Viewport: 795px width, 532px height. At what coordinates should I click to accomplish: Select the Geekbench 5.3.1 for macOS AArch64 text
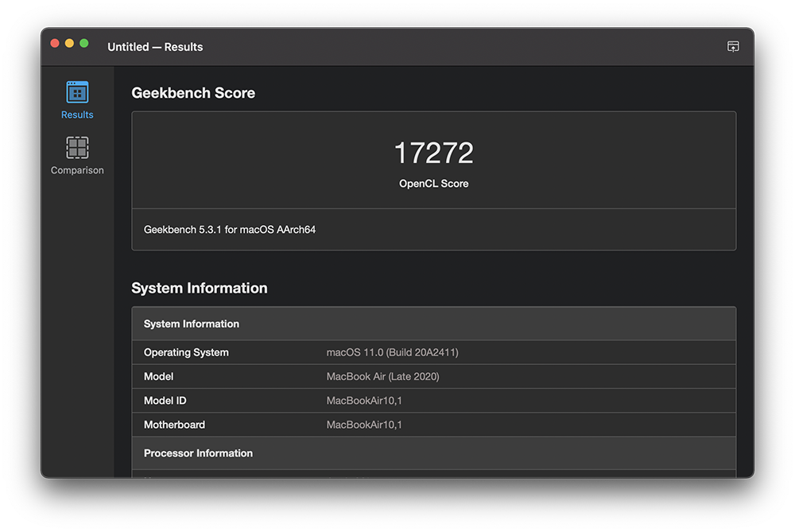(x=230, y=230)
